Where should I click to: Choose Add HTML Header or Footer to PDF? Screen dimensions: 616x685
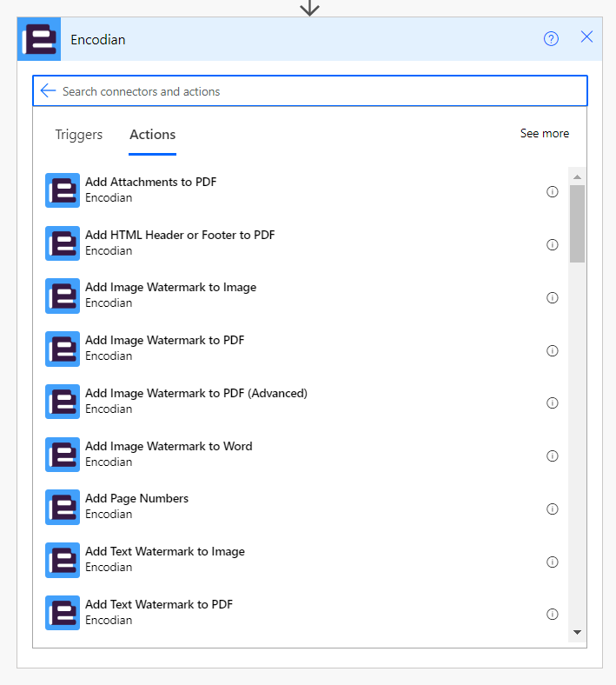[180, 236]
